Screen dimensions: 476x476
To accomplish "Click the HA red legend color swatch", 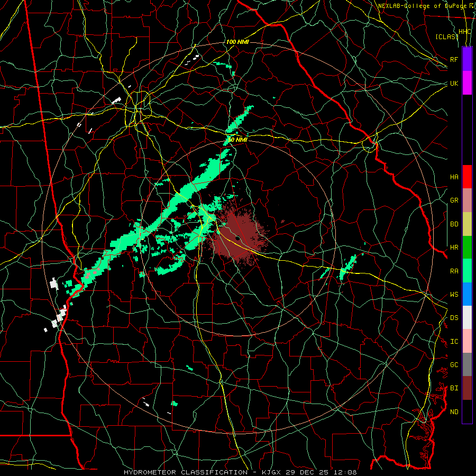I will [467, 177].
